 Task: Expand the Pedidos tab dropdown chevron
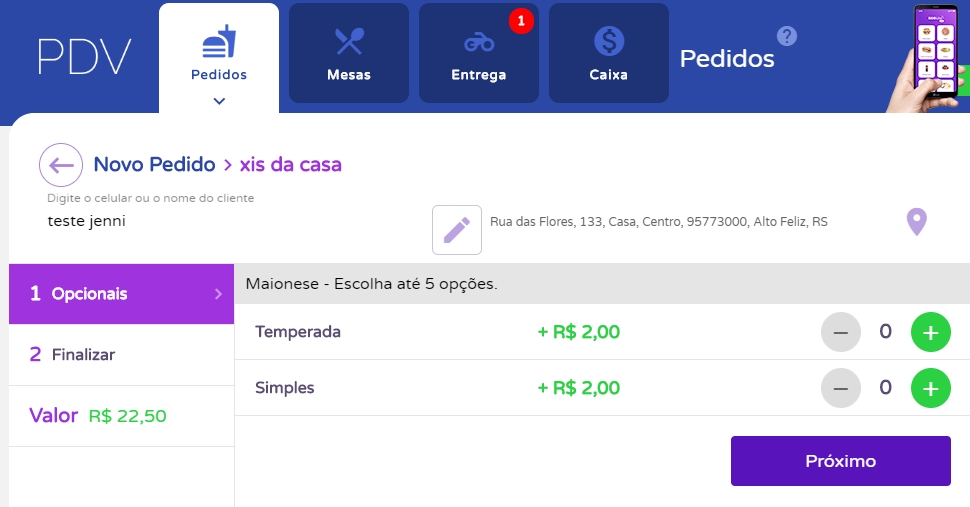(x=219, y=100)
